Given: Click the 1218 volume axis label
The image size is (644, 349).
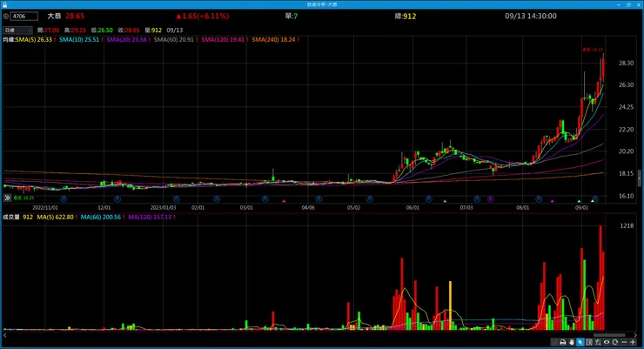Looking at the screenshot, I should point(627,225).
